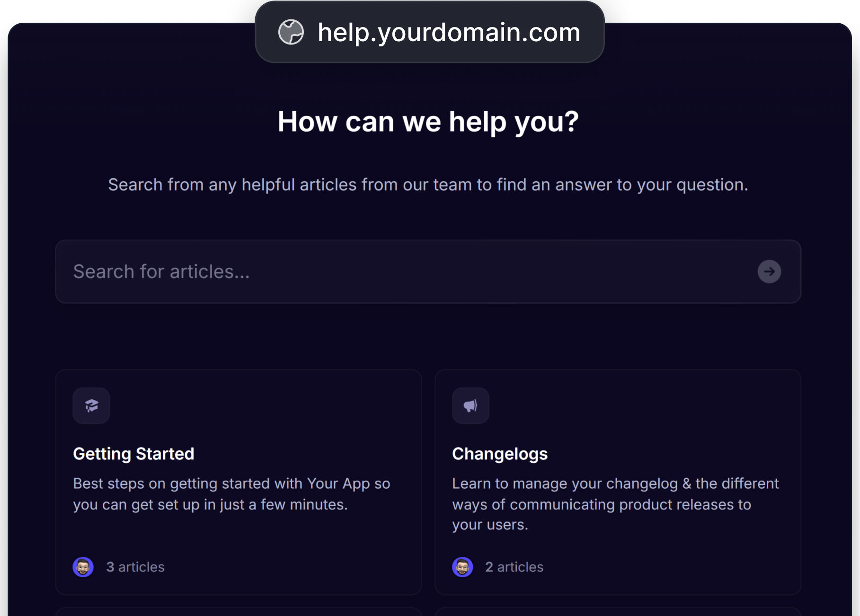860x616 pixels.
Task: Click the subtitle about searching helpful articles
Action: 428,185
